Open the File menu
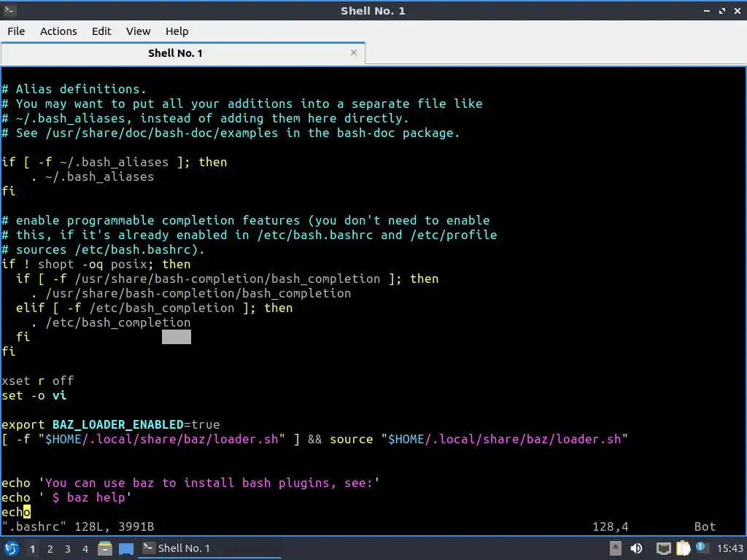The width and height of the screenshot is (747, 560). [x=16, y=31]
